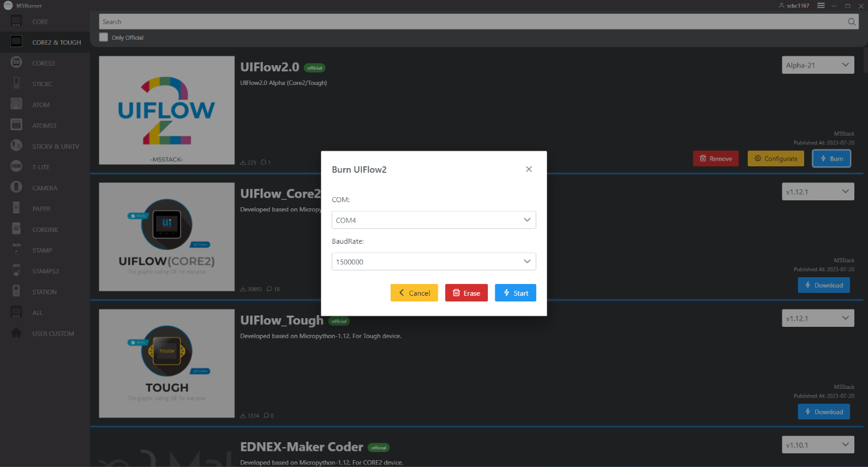Open the Alpha-21 version selector for UIFlow2.0
868x467 pixels.
(817, 64)
